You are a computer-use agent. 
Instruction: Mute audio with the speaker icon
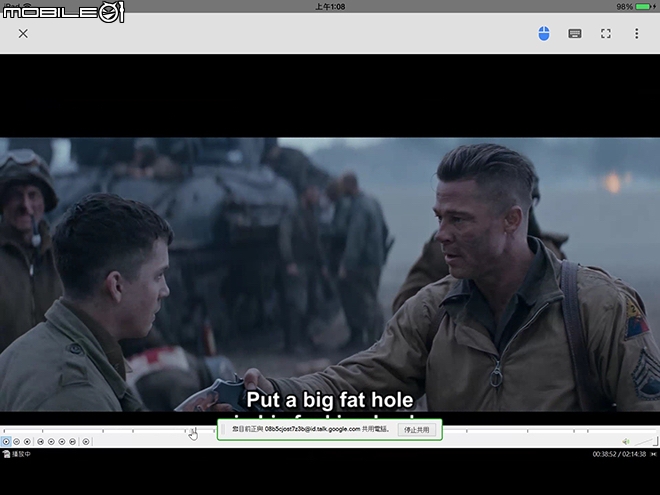(x=626, y=442)
